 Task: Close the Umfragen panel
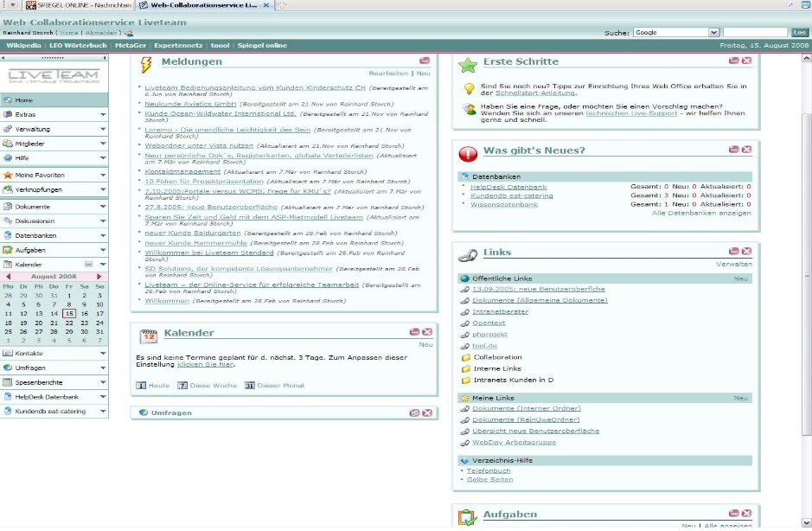(x=426, y=413)
